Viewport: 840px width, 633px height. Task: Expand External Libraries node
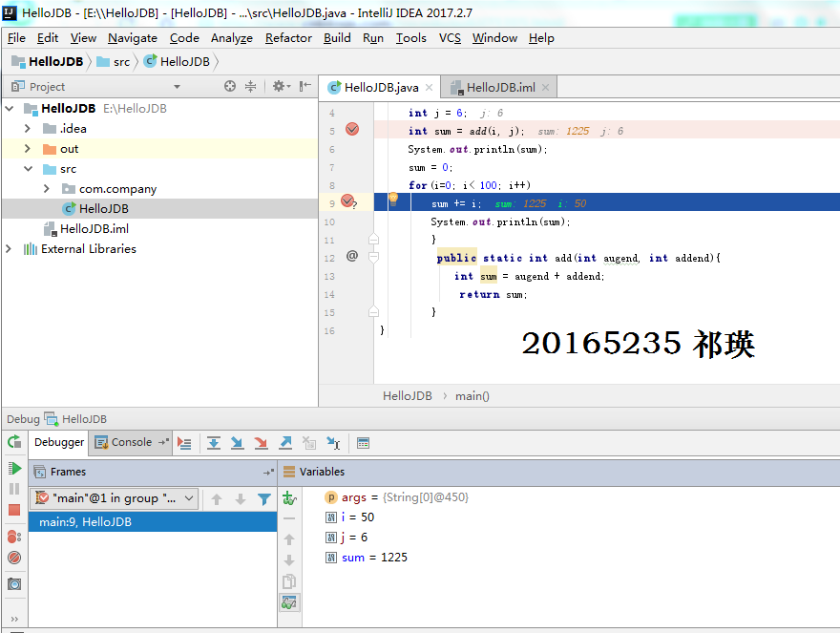pyautogui.click(x=9, y=248)
